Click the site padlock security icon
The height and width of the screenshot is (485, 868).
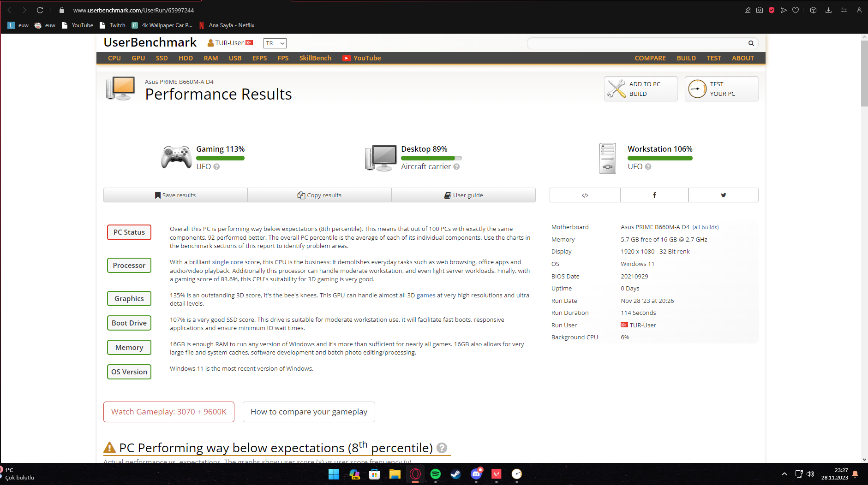tap(62, 10)
